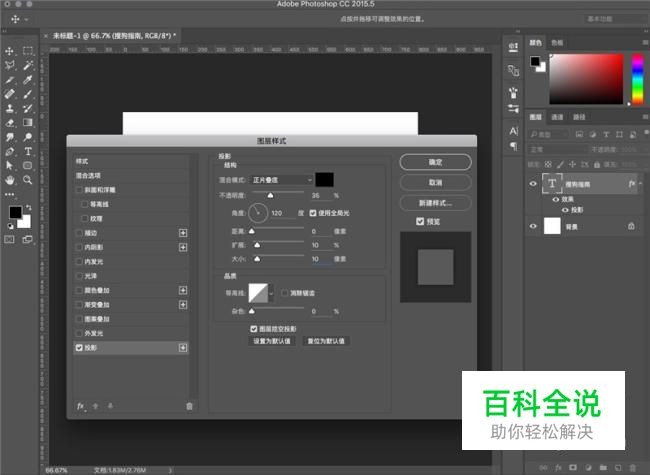Toggle Use Global Light (使用全局光) checkbox
This screenshot has height=475, width=650.
[x=313, y=213]
